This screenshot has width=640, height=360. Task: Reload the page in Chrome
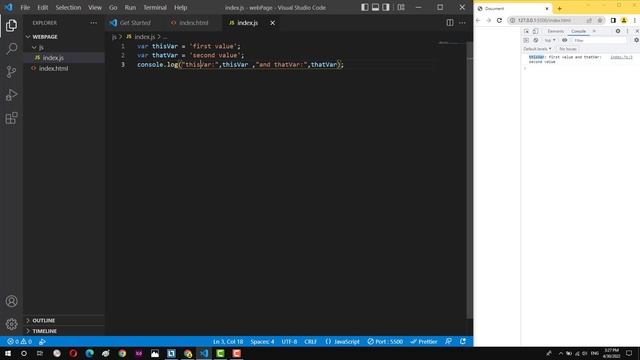499,20
